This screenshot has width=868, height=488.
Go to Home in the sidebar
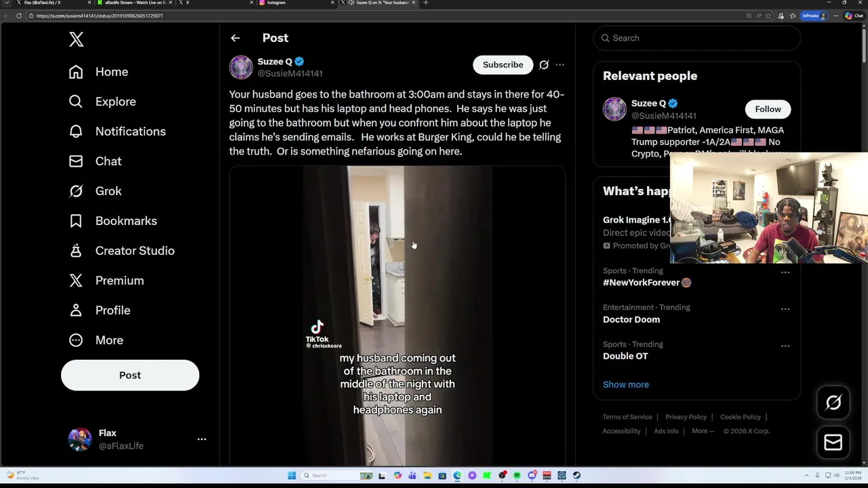click(x=98, y=72)
